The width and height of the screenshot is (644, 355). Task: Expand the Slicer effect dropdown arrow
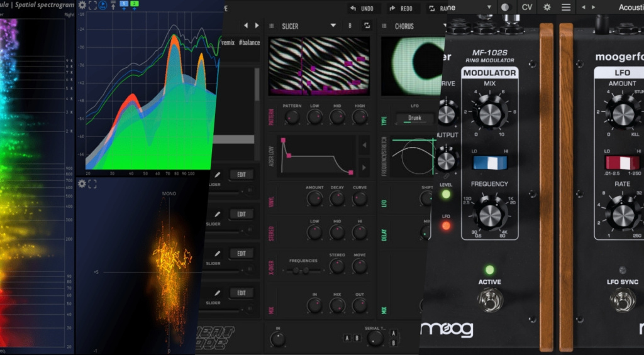333,26
